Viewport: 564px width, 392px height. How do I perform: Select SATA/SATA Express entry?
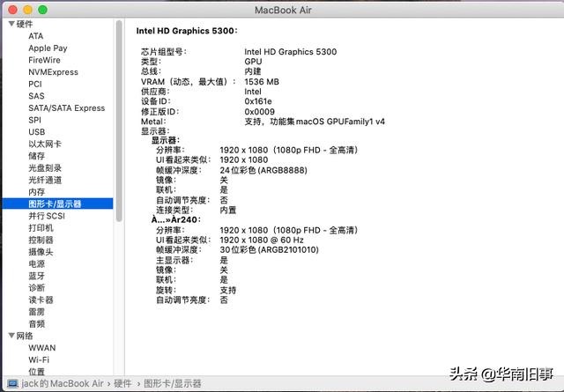pyautogui.click(x=67, y=107)
